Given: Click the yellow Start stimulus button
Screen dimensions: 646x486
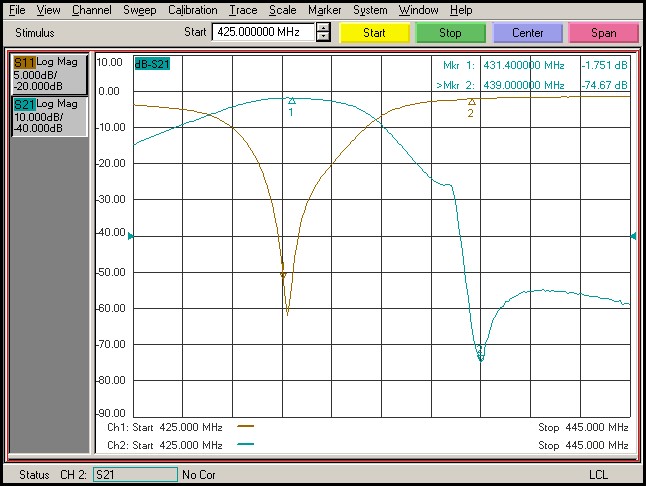Looking at the screenshot, I should pyautogui.click(x=374, y=33).
